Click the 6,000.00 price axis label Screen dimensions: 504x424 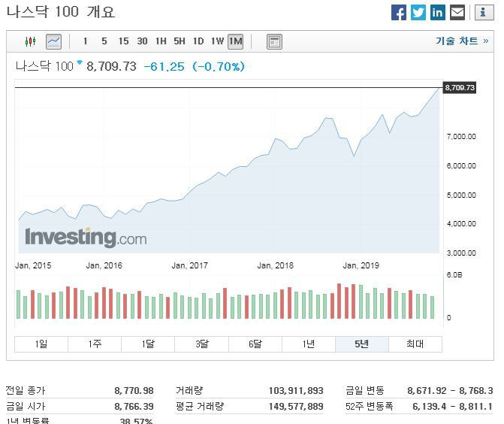461,166
